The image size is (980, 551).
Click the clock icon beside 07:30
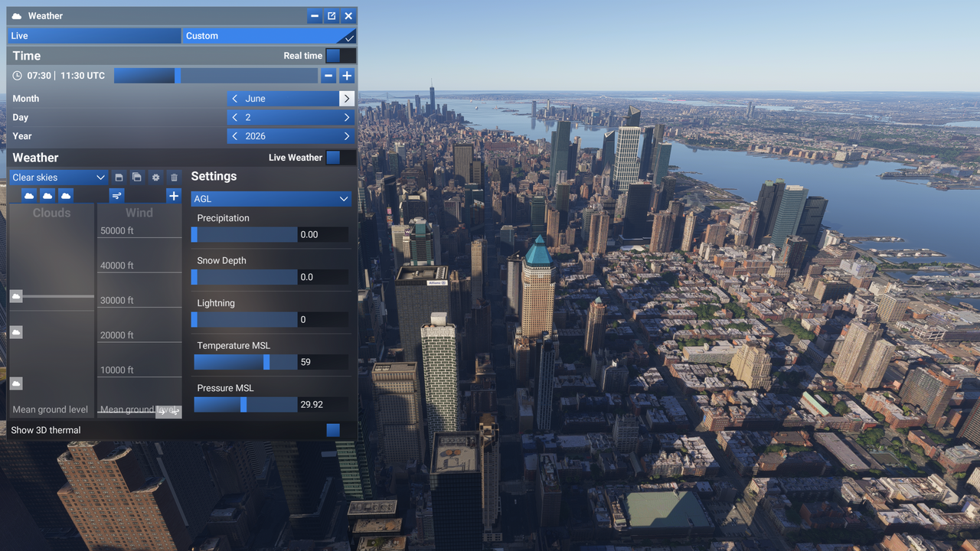click(18, 76)
